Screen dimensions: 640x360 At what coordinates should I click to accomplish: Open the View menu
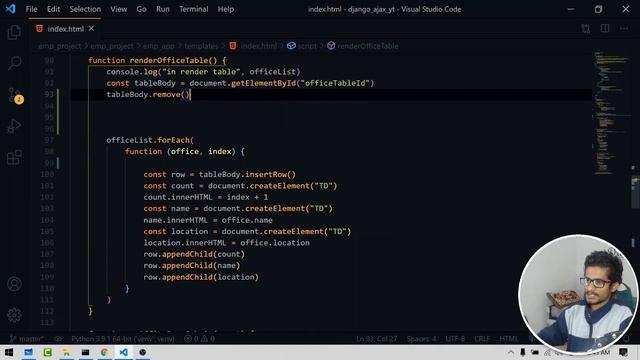118,9
